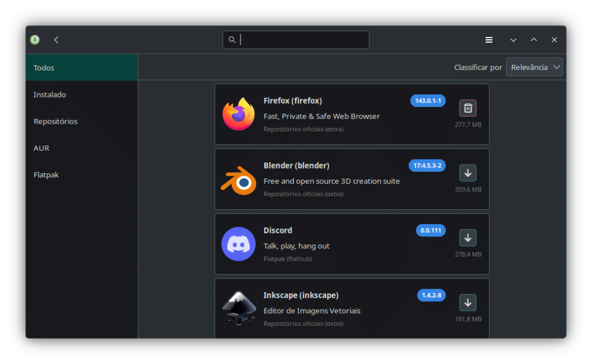Open the Flatpak category

click(82, 174)
